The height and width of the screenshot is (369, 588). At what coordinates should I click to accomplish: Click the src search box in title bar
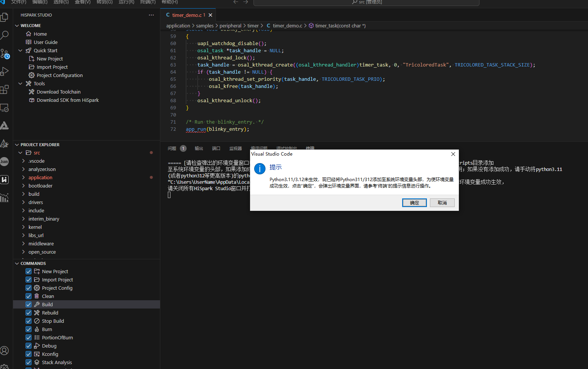366,2
